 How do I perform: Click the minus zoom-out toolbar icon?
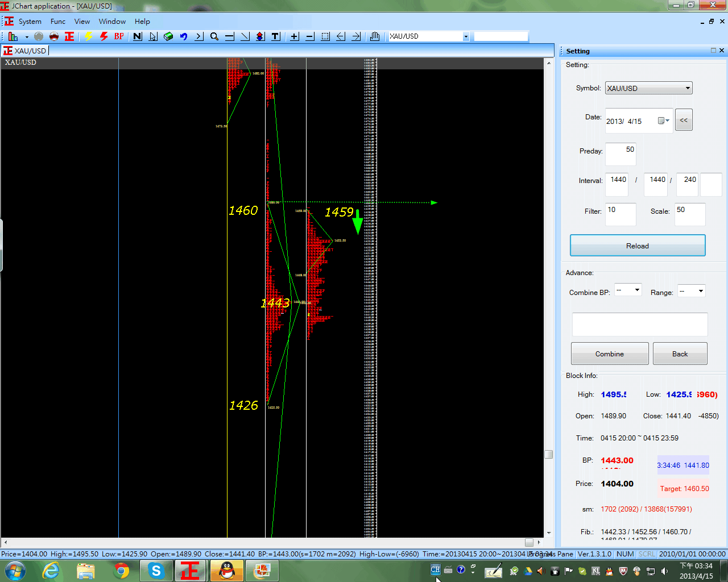tap(310, 36)
